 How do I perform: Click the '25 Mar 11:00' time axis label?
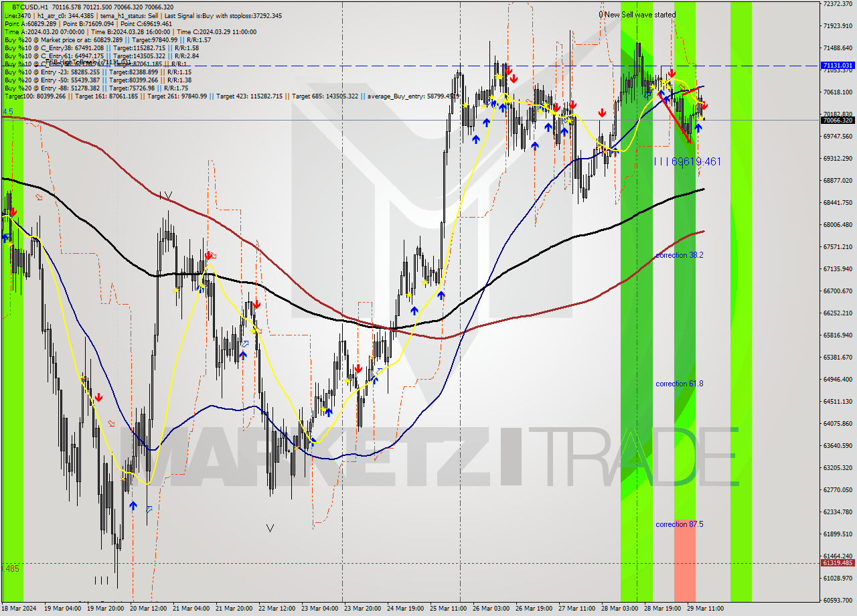point(449,609)
